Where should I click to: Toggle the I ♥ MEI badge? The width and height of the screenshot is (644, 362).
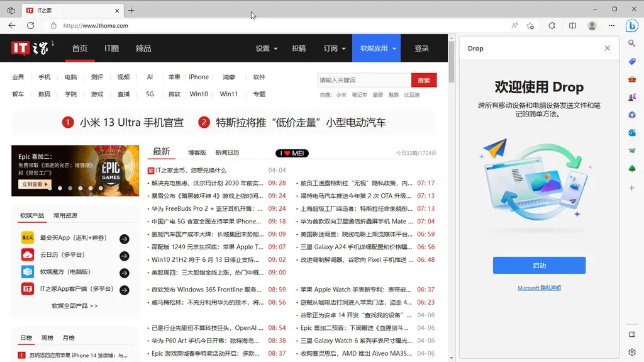coord(292,153)
